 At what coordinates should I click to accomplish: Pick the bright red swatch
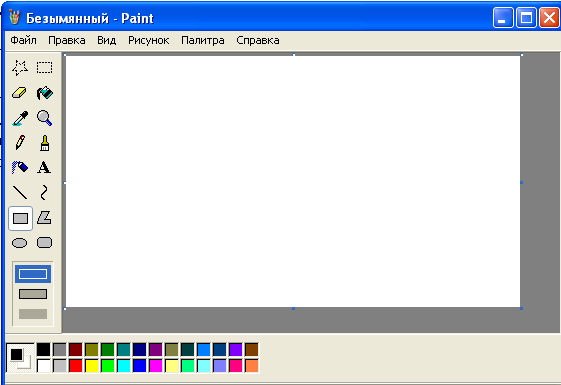pyautogui.click(x=76, y=366)
